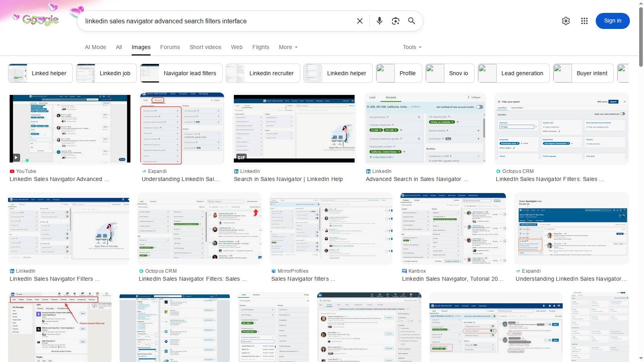
Task: Submit search with magnifying glass icon
Action: pyautogui.click(x=411, y=21)
